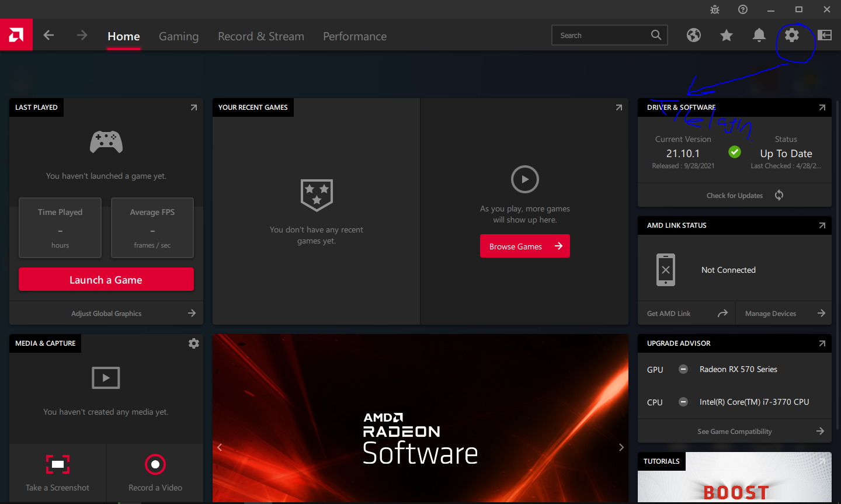Image resolution: width=841 pixels, height=504 pixels.
Task: Click Check for Updates
Action: coord(735,195)
